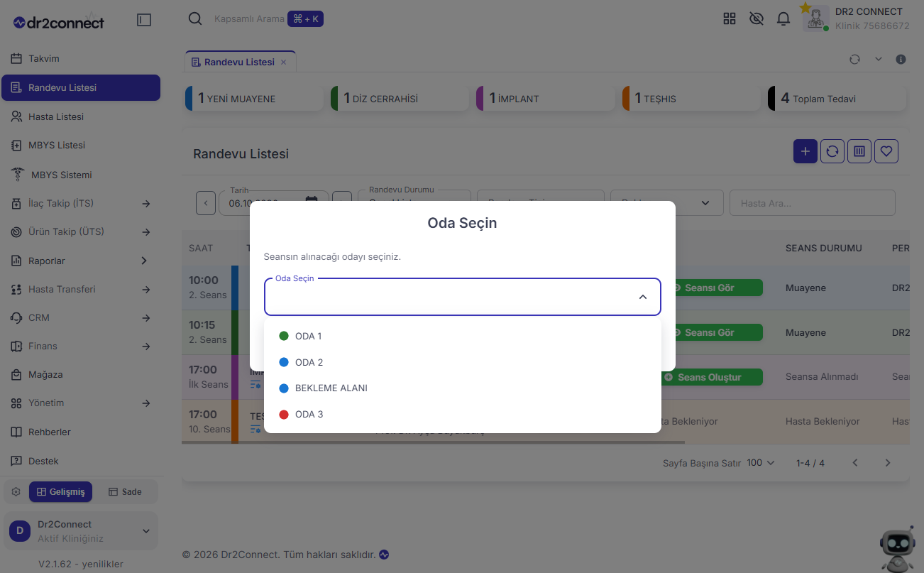Expand the tab options chevron
This screenshot has width=924, height=573.
tap(879, 60)
